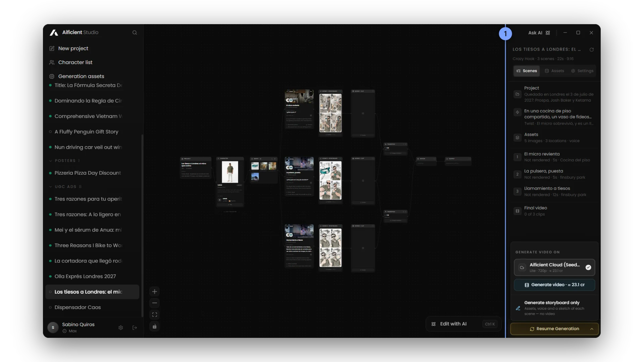644x362 pixels.
Task: Click Resume Generation button
Action: tap(554, 329)
